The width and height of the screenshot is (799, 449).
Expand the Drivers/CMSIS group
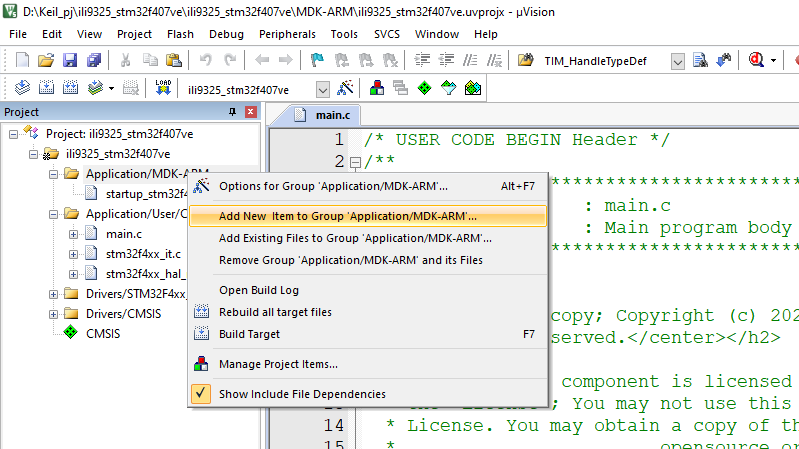coord(53,314)
